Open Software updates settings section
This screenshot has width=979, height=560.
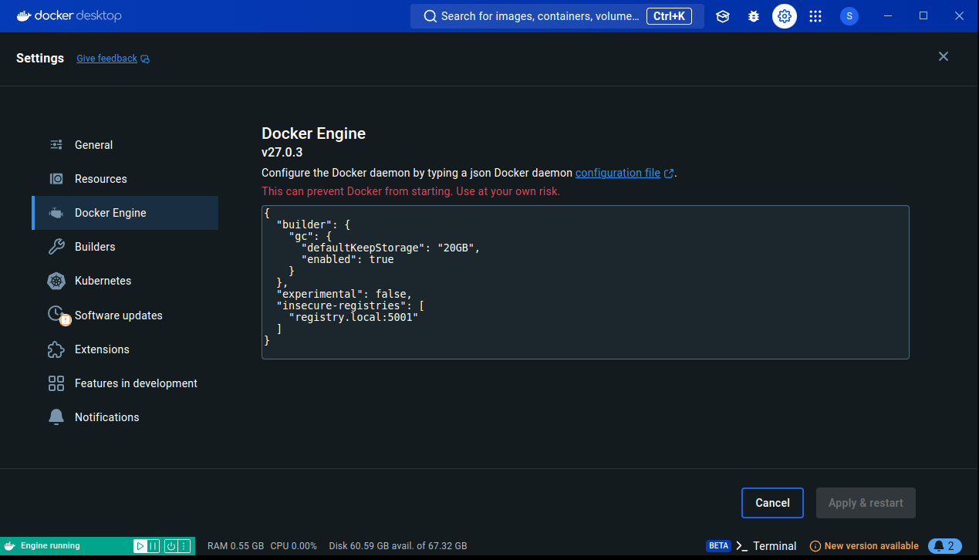click(x=125, y=315)
